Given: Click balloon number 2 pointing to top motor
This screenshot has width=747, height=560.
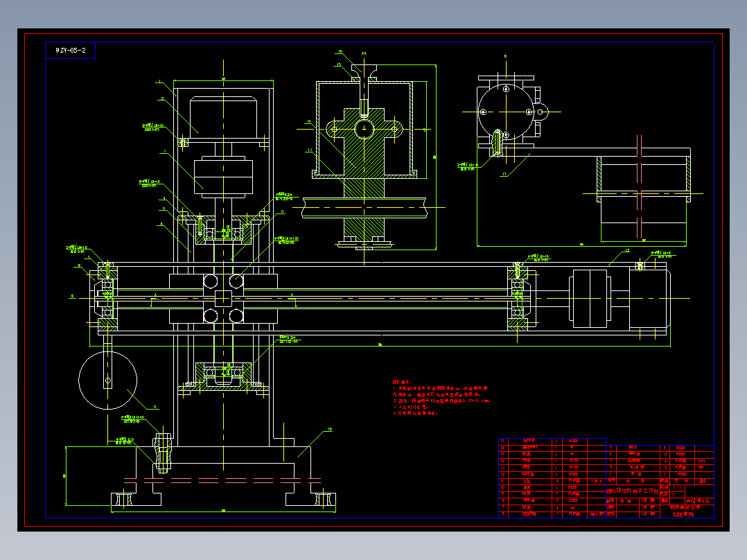Looking at the screenshot, I should click(162, 98).
